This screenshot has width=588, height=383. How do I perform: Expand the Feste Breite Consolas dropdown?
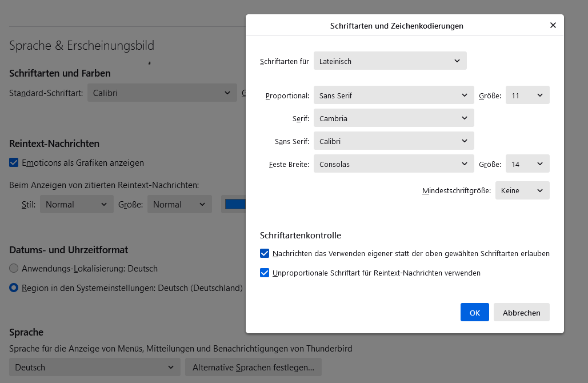tap(393, 164)
